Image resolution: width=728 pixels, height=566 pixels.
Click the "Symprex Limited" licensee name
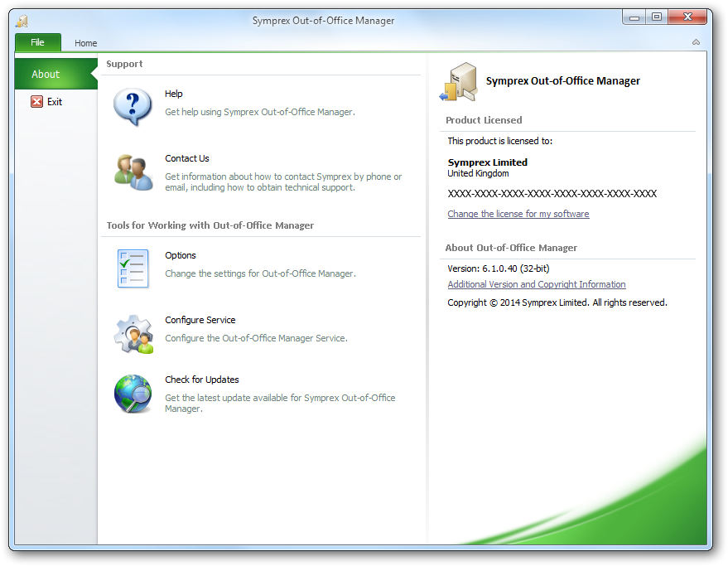coord(488,162)
